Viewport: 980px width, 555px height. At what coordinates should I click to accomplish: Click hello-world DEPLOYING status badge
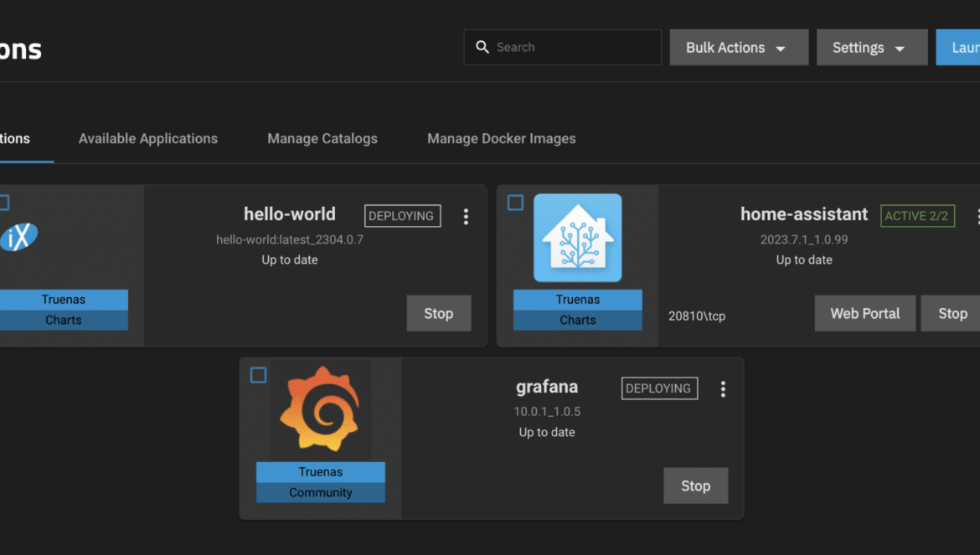pyautogui.click(x=403, y=216)
